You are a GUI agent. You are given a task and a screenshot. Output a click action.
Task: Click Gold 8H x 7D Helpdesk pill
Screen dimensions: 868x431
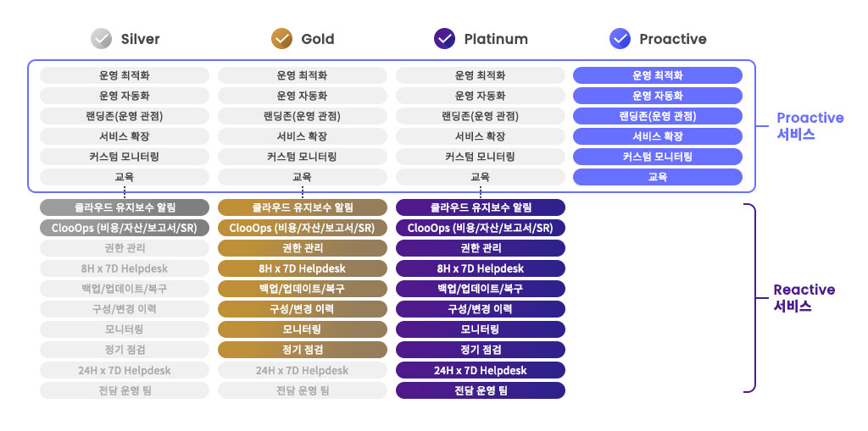(303, 268)
